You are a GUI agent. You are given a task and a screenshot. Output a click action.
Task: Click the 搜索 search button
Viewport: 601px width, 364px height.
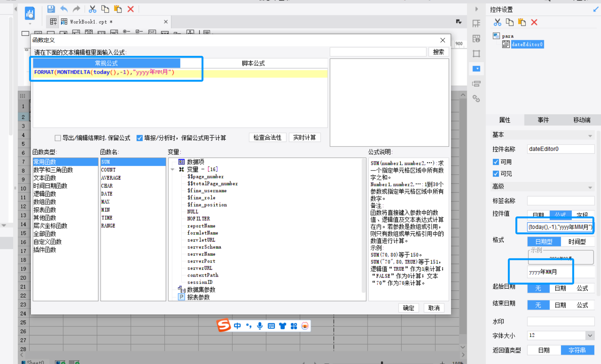[x=438, y=52]
